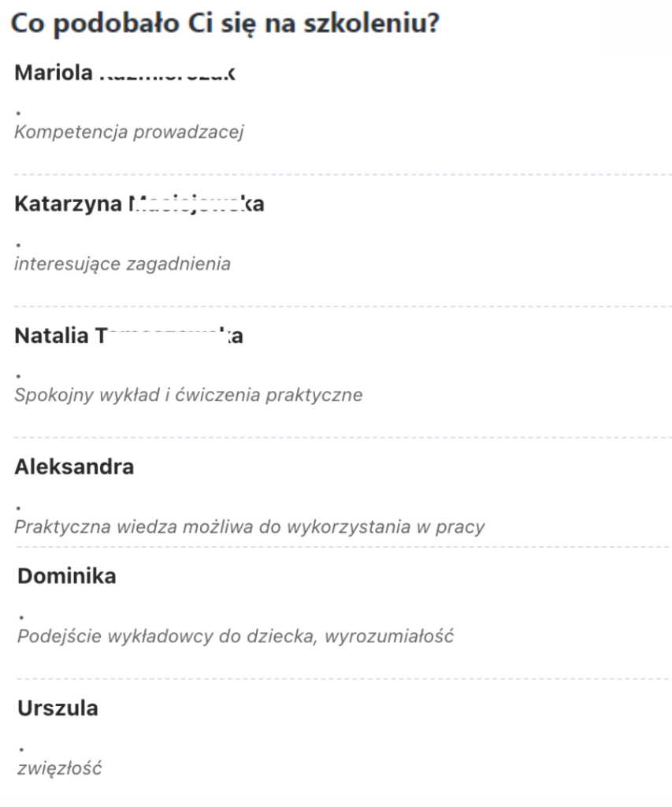Click the heading "Co podobało Ci się na szkoleniu?"
Image resolution: width=672 pixels, height=807 pixels.
coord(224,24)
